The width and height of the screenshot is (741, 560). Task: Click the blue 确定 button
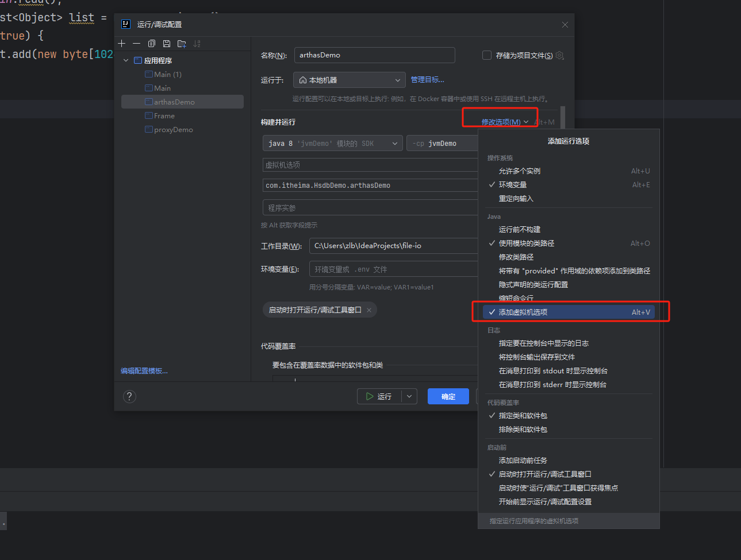[x=448, y=396]
